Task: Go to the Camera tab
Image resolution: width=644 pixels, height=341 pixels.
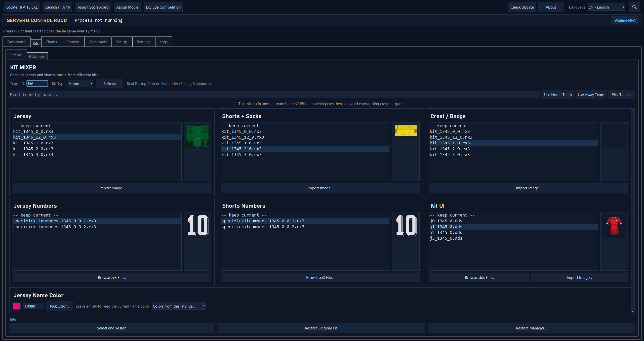Action: point(73,42)
